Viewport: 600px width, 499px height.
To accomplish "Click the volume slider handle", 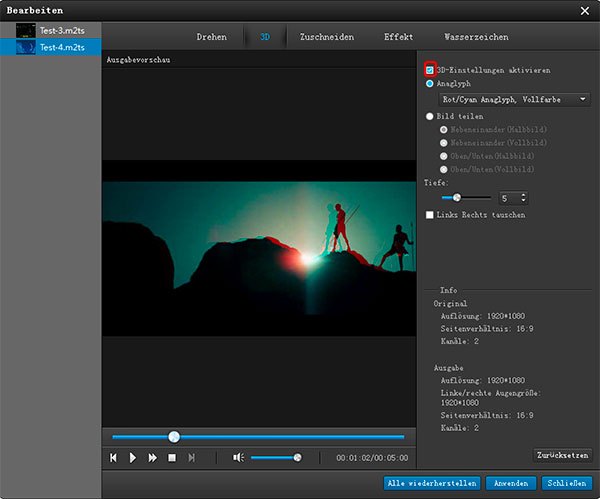I will tap(297, 457).
